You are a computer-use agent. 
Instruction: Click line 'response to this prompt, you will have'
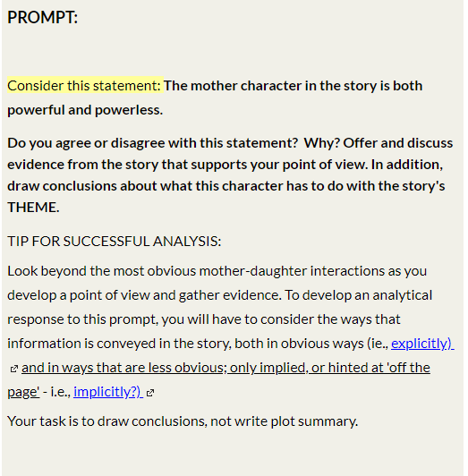204,319
